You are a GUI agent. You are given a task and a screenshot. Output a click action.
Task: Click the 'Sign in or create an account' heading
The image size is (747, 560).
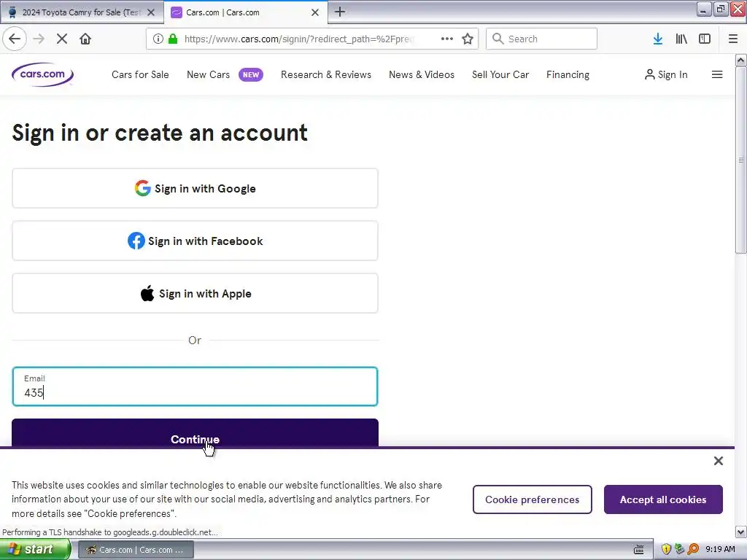pyautogui.click(x=160, y=133)
